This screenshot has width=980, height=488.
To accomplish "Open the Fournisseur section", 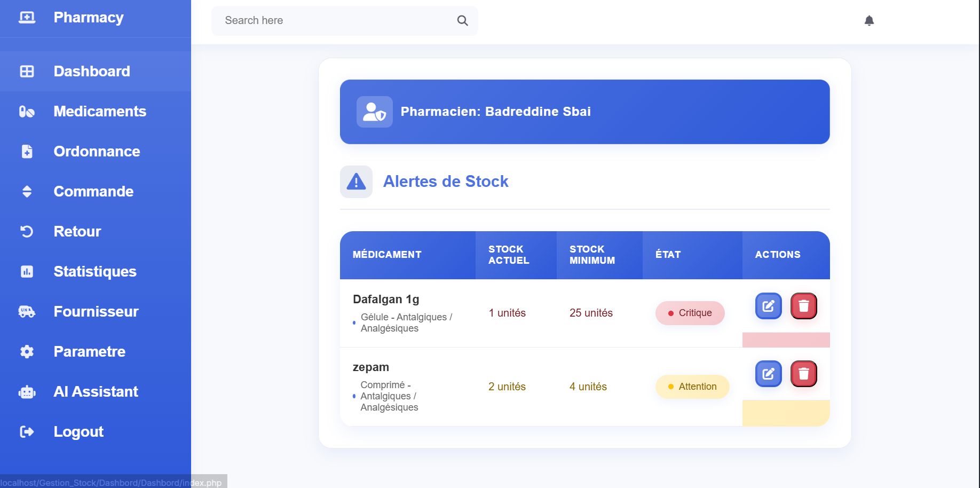I will tap(96, 312).
